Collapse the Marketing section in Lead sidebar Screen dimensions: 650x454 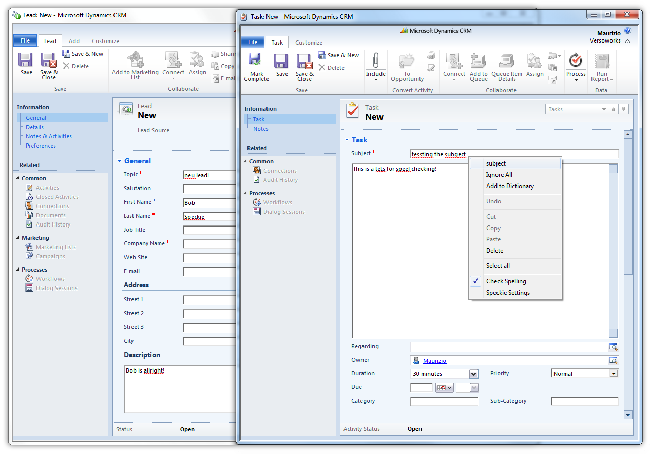(18, 238)
